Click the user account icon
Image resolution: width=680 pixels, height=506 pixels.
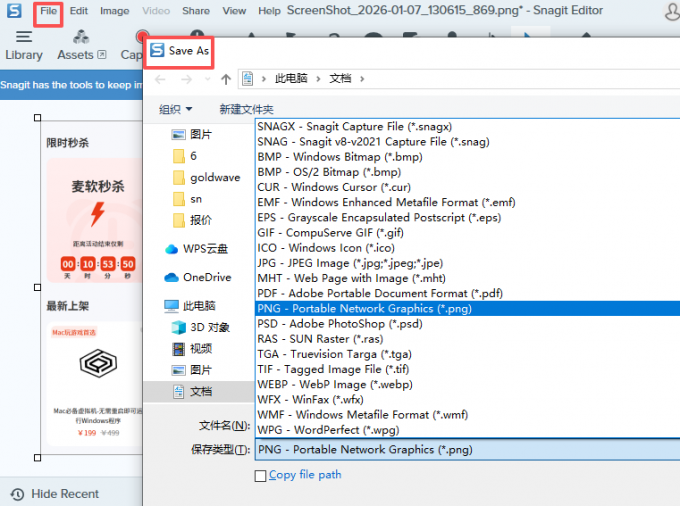coord(672,11)
